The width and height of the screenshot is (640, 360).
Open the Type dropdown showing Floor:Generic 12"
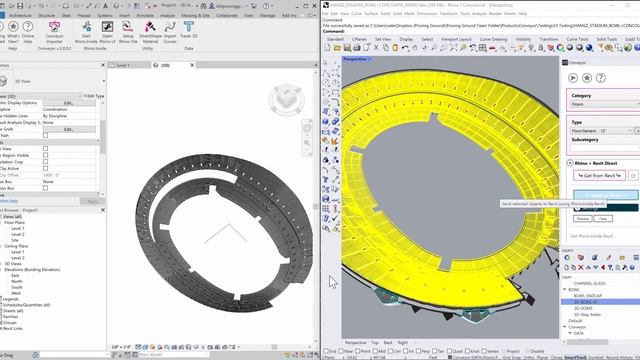602,131
